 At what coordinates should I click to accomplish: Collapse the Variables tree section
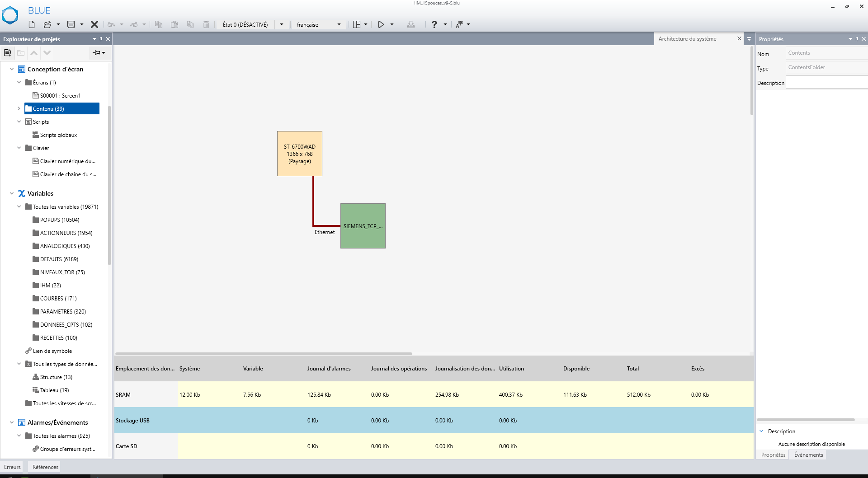pyautogui.click(x=12, y=193)
